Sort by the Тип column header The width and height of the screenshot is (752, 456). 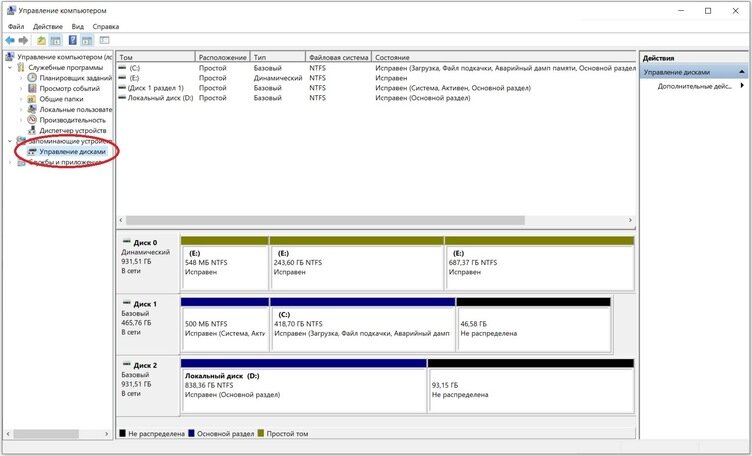click(x=277, y=57)
